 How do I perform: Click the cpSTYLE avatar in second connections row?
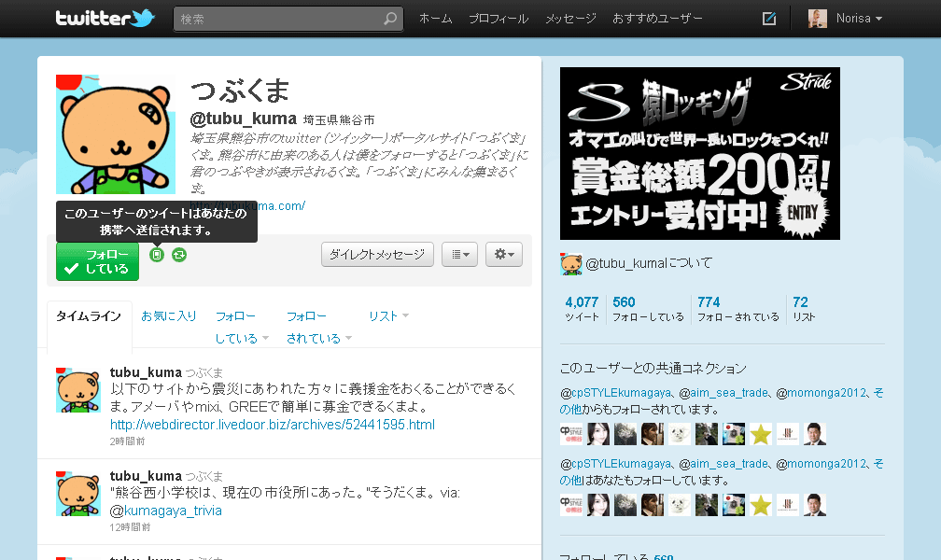coord(571,505)
